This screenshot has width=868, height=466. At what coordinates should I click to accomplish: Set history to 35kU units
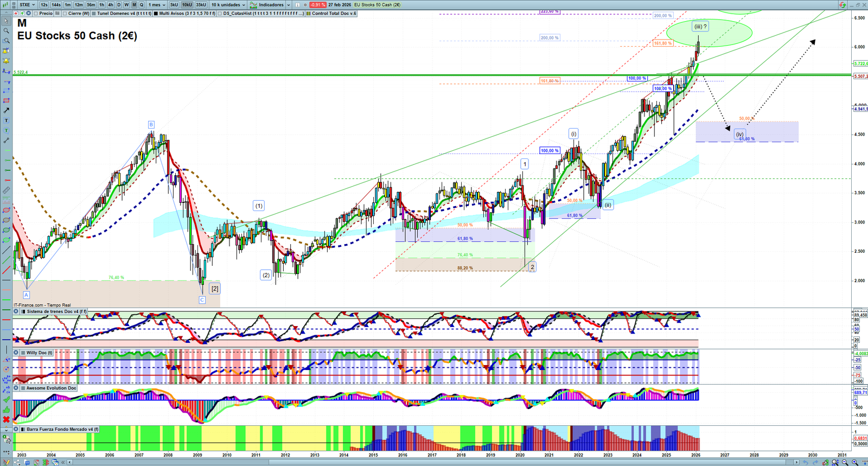pos(201,5)
